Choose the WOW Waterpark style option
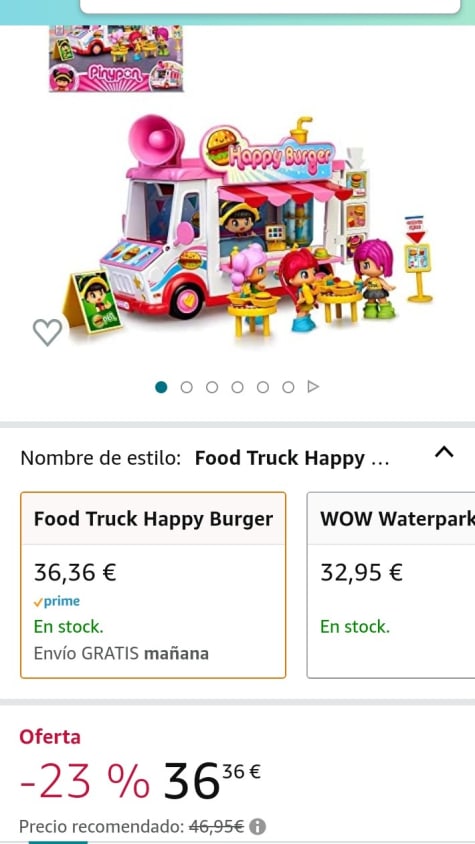Screen dimensions: 475x844 tap(391, 585)
